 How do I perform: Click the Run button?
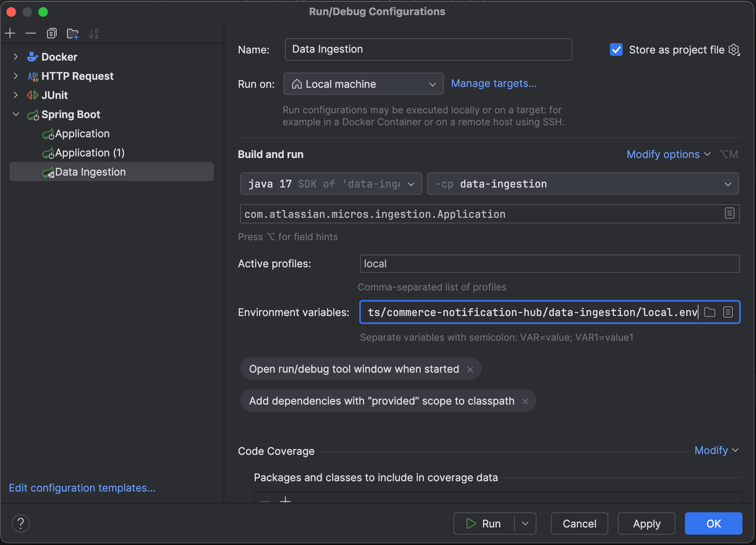coord(484,523)
